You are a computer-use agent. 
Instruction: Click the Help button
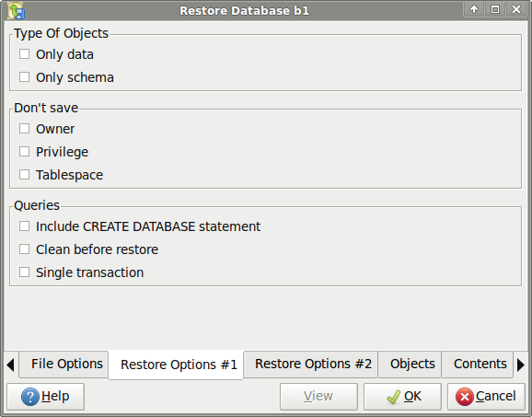[x=45, y=397]
